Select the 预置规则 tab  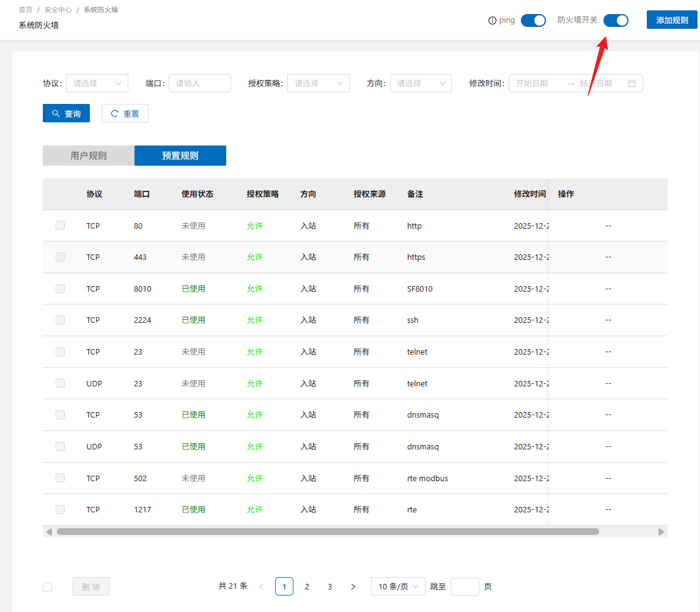click(180, 156)
